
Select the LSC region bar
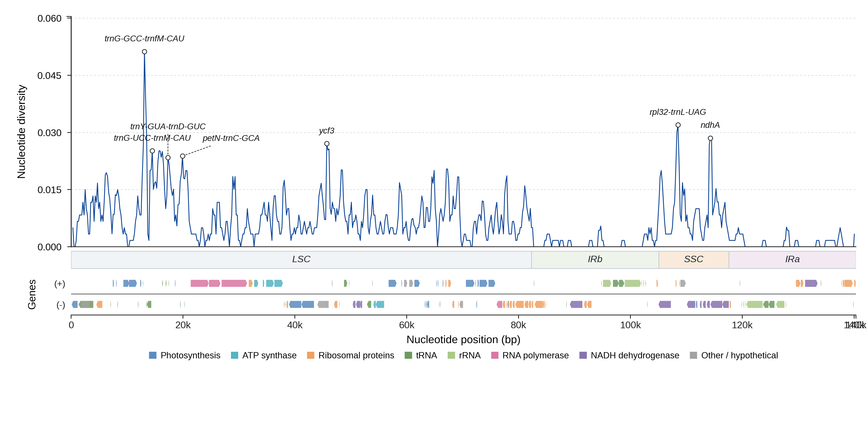(x=301, y=260)
